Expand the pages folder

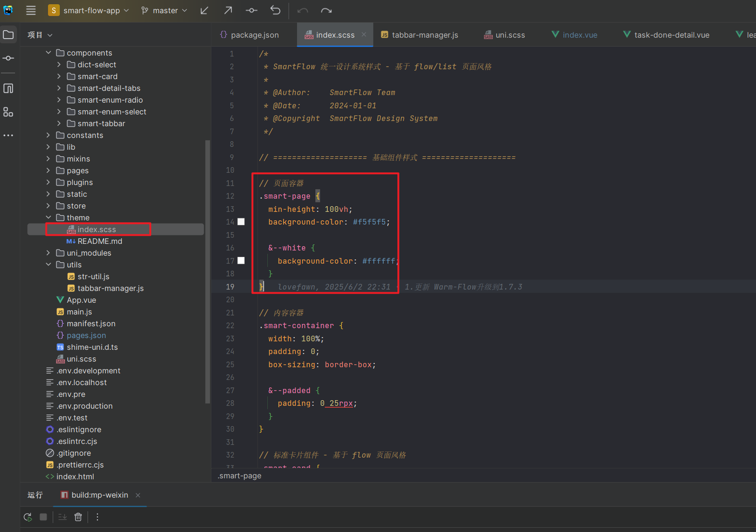pos(48,170)
